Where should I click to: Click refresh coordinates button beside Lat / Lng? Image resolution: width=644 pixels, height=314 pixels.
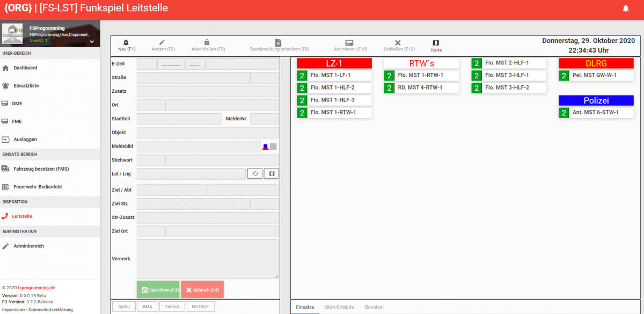point(254,173)
